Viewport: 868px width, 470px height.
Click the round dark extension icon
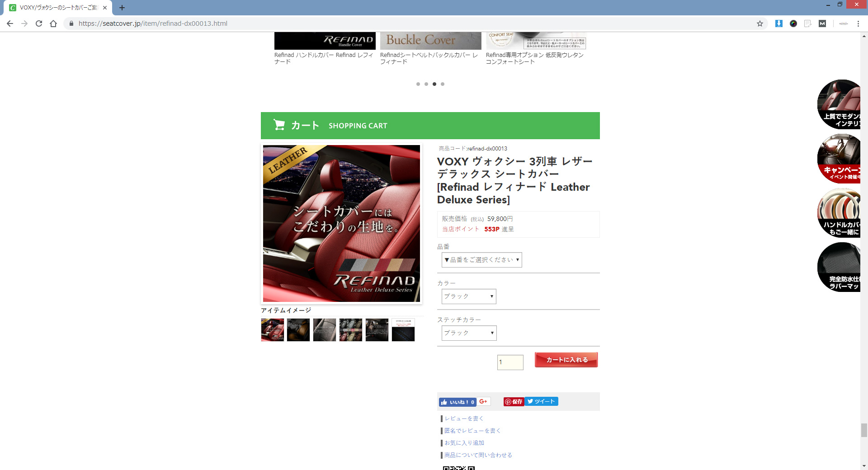click(793, 23)
